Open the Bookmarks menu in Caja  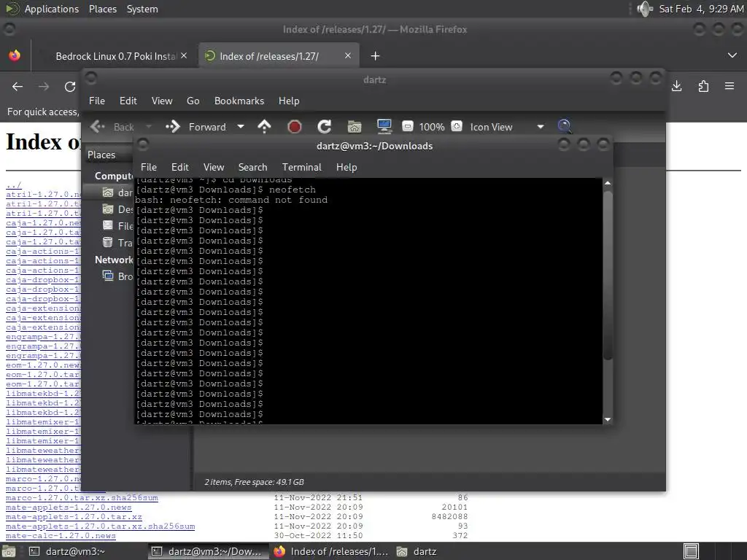point(239,101)
